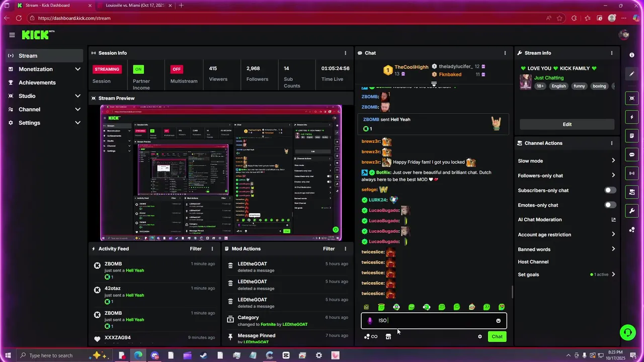Click the Stream Preview thumbnail
Image resolution: width=644 pixels, height=362 pixels.
tap(221, 173)
